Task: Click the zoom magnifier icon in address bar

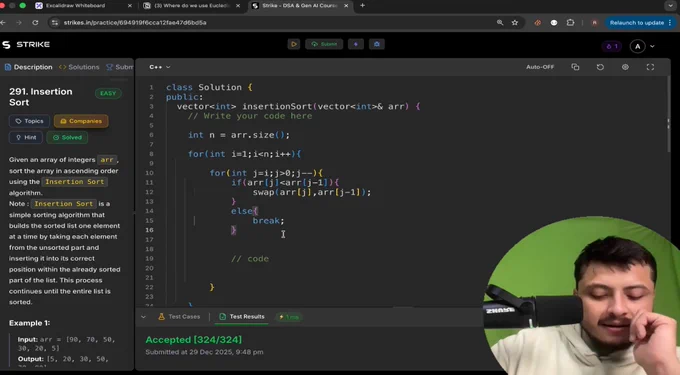Action: point(500,23)
